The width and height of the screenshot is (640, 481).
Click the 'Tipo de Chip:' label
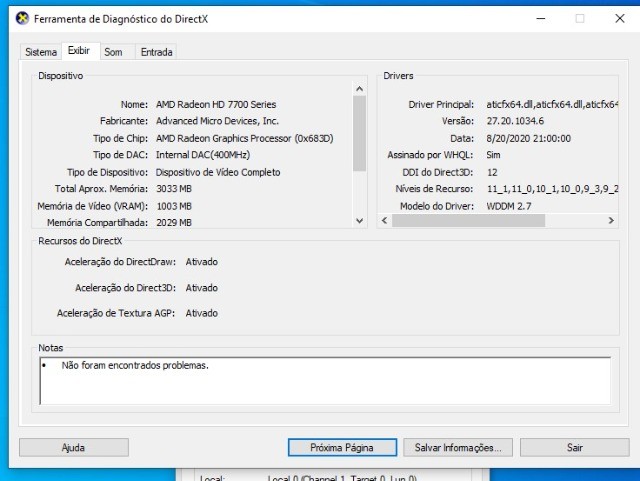point(120,138)
